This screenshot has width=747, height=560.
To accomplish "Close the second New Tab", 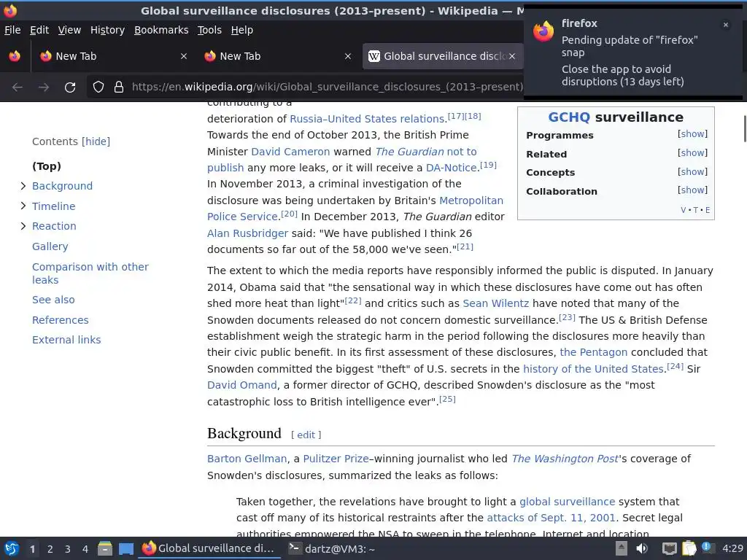I will click(x=348, y=56).
